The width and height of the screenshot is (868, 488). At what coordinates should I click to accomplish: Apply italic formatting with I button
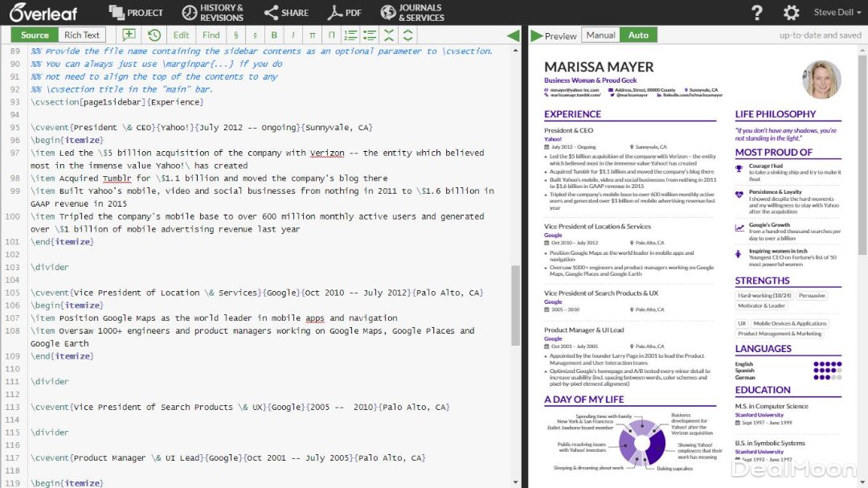(293, 35)
